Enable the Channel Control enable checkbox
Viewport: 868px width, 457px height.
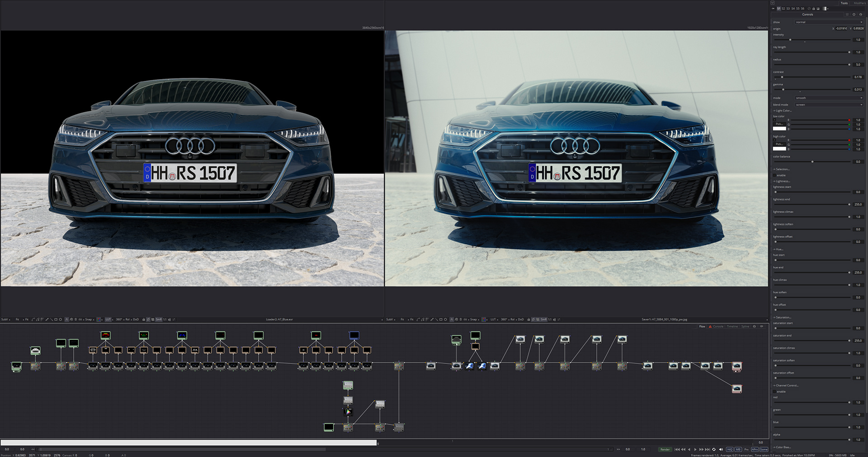click(x=774, y=391)
